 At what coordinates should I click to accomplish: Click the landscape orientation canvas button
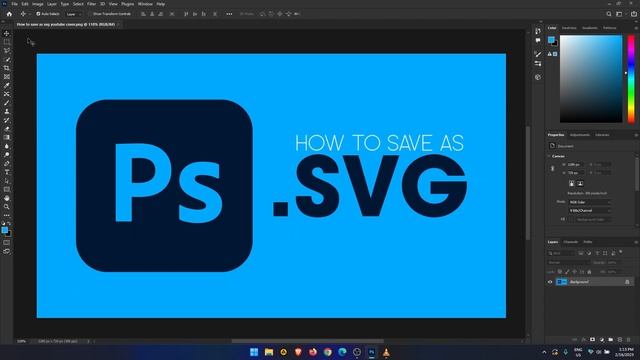click(580, 184)
